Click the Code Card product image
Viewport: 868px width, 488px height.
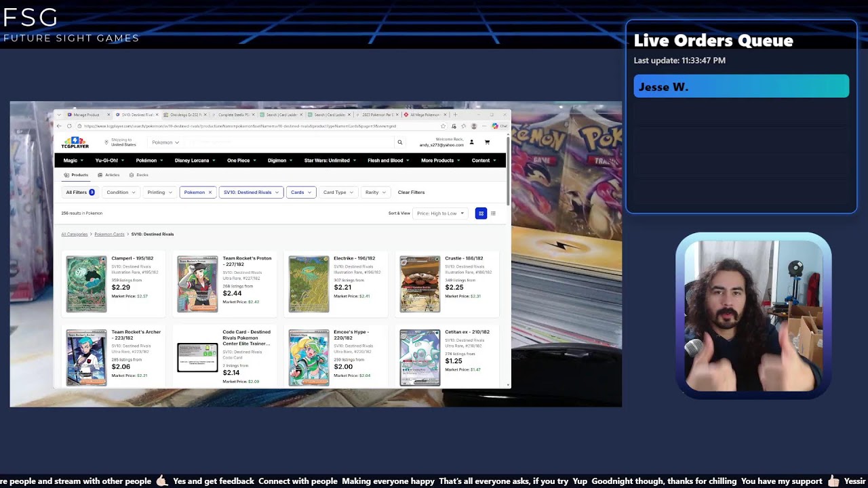tap(197, 358)
